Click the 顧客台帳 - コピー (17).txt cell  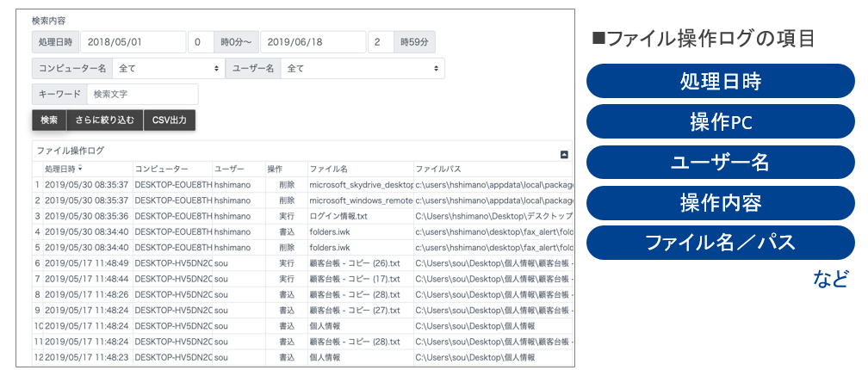point(360,279)
